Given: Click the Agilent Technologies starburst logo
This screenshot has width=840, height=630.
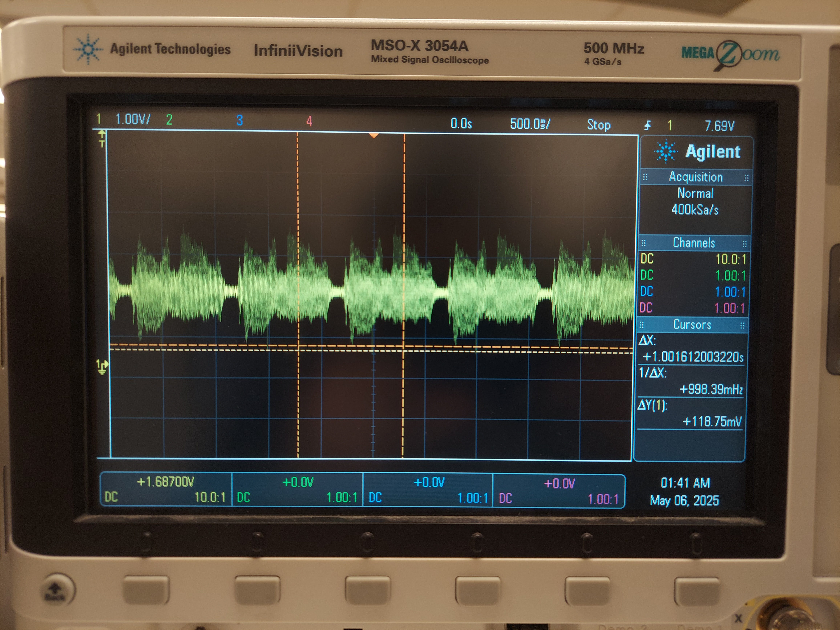Looking at the screenshot, I should pos(88,49).
